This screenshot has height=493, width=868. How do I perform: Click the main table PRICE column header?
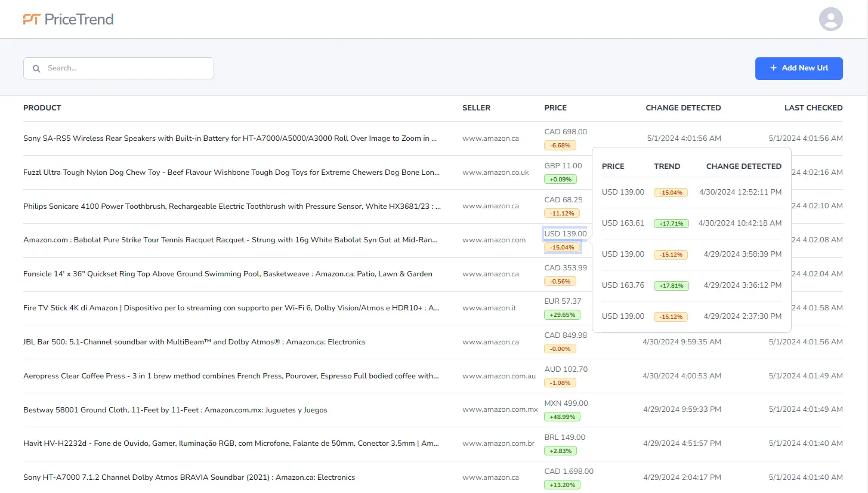tap(555, 108)
